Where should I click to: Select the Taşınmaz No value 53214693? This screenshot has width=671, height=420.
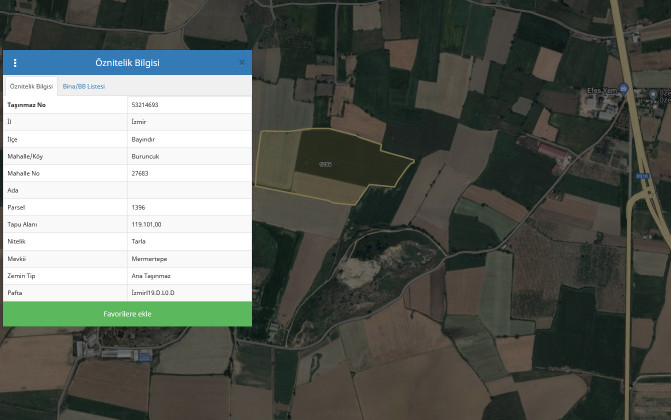(x=145, y=104)
